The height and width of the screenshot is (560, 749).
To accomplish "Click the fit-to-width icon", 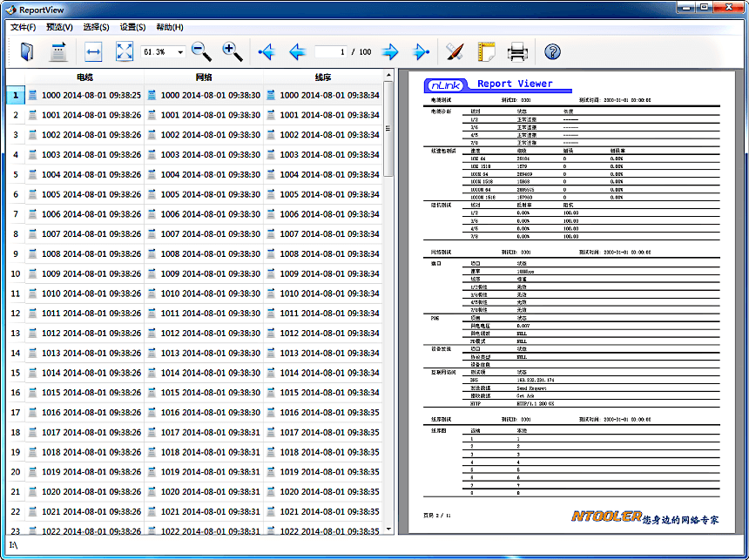I will coord(93,52).
